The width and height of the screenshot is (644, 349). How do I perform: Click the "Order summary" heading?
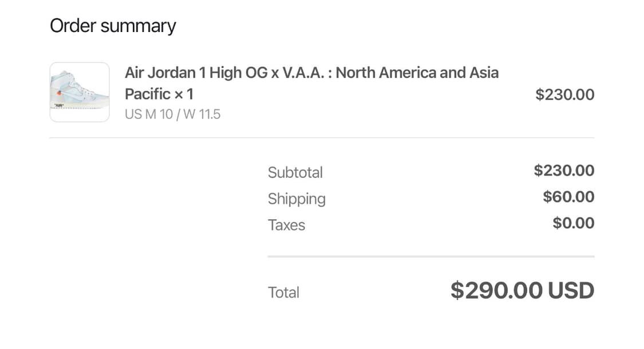click(113, 26)
